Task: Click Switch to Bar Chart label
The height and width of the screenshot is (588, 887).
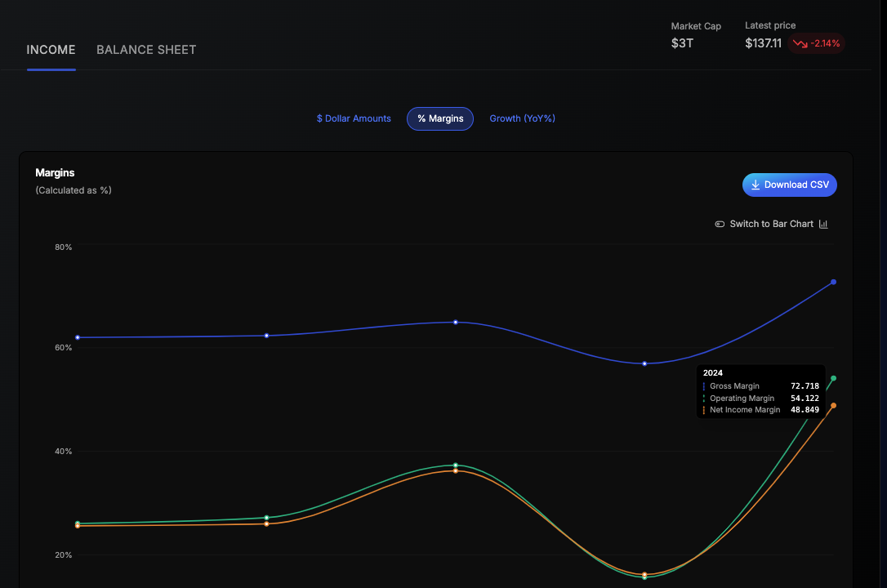Action: coord(772,224)
